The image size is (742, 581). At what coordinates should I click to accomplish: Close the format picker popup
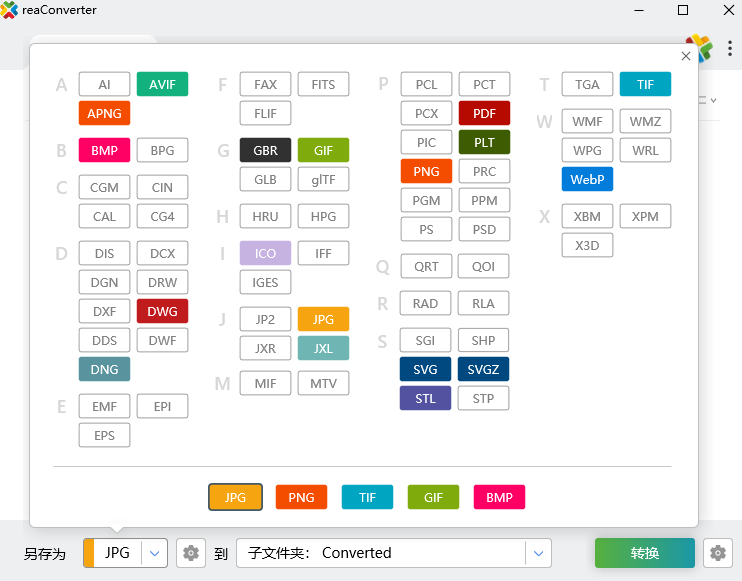pyautogui.click(x=685, y=57)
